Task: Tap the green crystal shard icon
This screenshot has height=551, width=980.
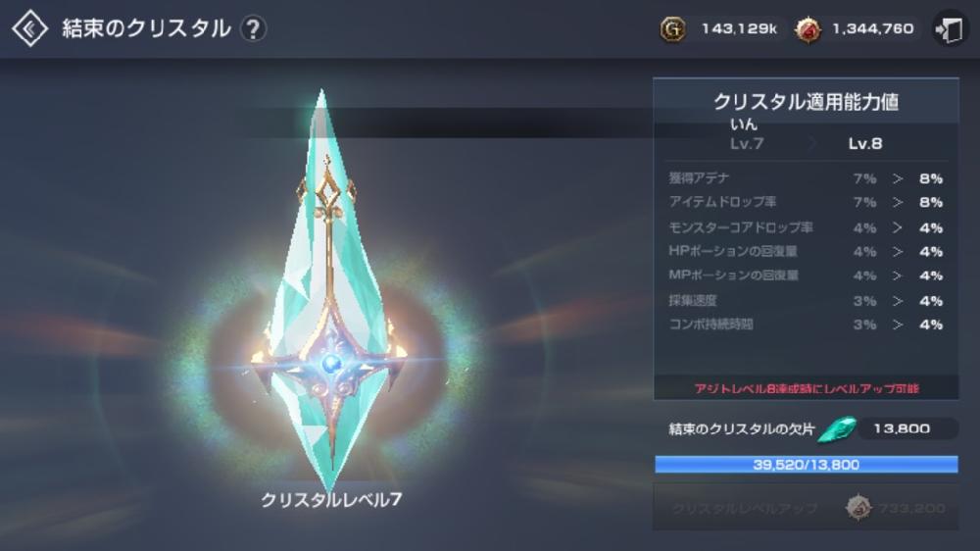Action: click(x=838, y=429)
